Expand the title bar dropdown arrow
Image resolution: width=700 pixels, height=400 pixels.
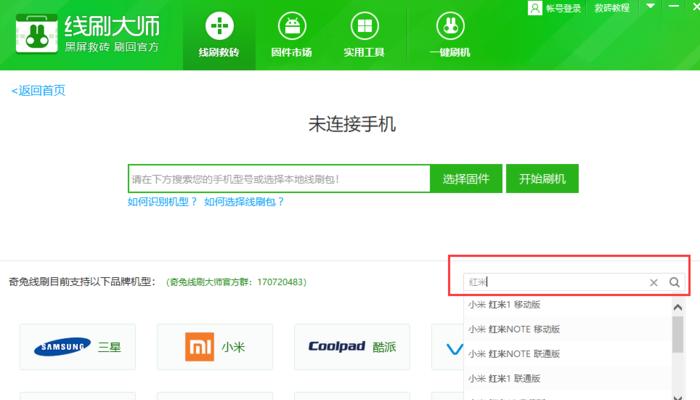click(x=650, y=6)
